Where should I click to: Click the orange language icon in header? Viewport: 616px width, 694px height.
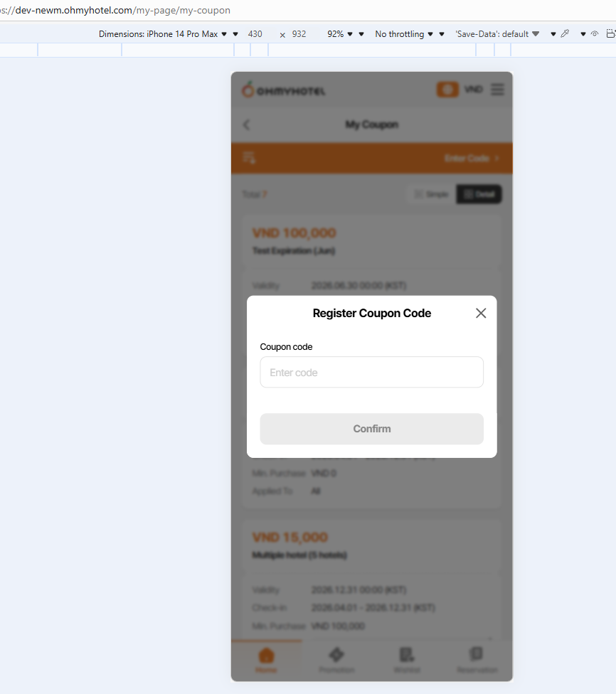[x=447, y=90]
